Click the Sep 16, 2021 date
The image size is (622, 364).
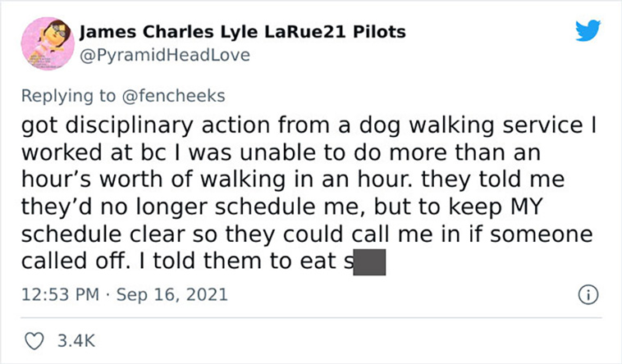point(172,294)
